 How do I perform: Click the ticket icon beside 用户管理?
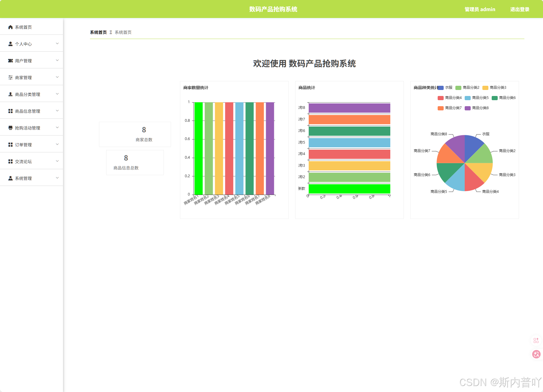[x=10, y=61]
